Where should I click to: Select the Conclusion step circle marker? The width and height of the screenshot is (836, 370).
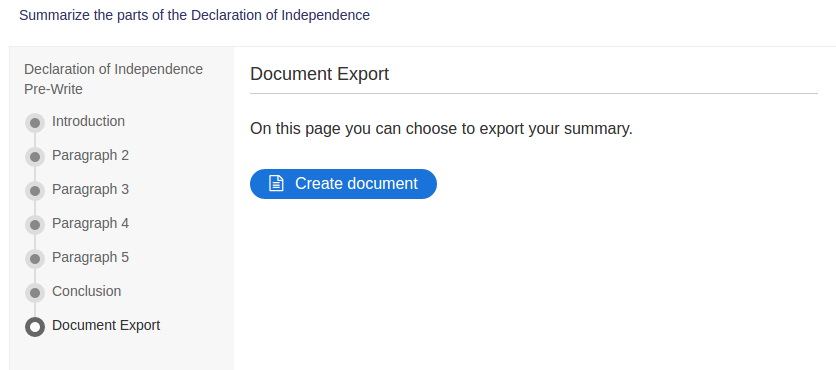[35, 293]
